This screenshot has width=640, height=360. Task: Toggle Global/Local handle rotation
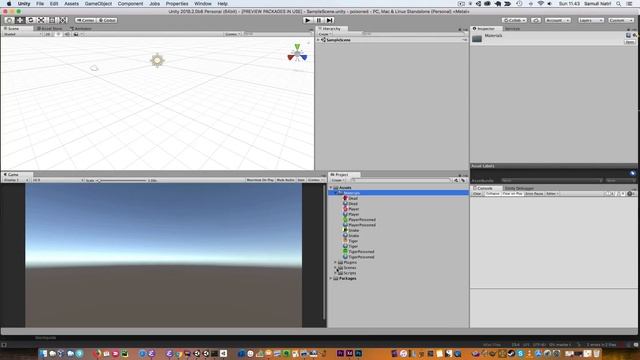[107, 20]
